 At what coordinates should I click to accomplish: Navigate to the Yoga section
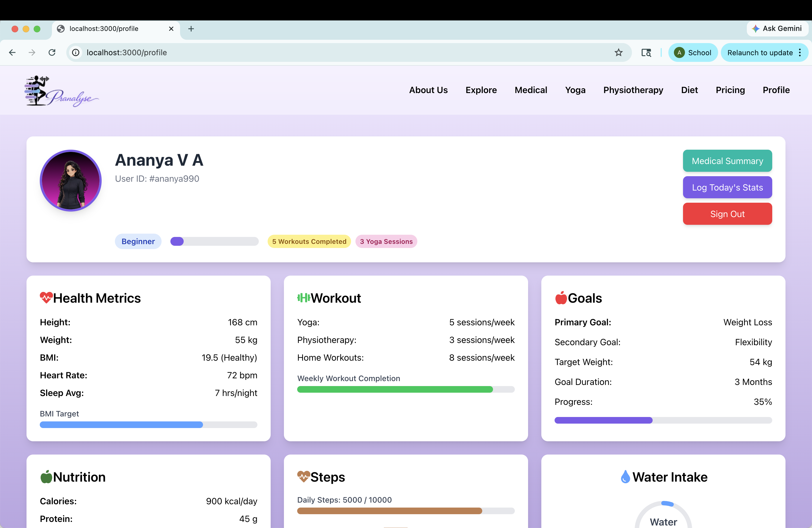[x=575, y=90]
